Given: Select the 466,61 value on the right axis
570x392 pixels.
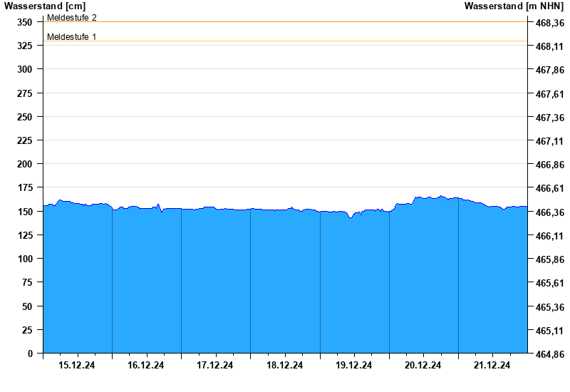Looking at the screenshot, I should (x=549, y=188).
